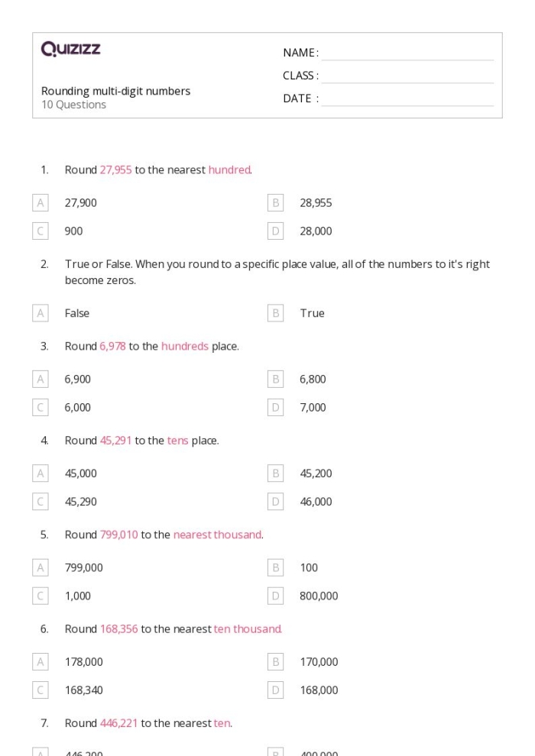
Task: Mark box B for True in question 2
Action: click(275, 313)
